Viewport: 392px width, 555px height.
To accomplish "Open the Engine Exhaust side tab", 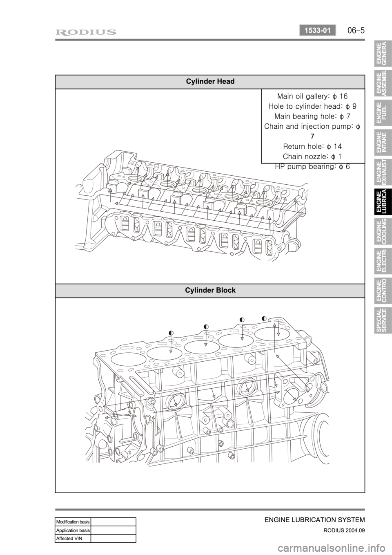I will click(382, 172).
